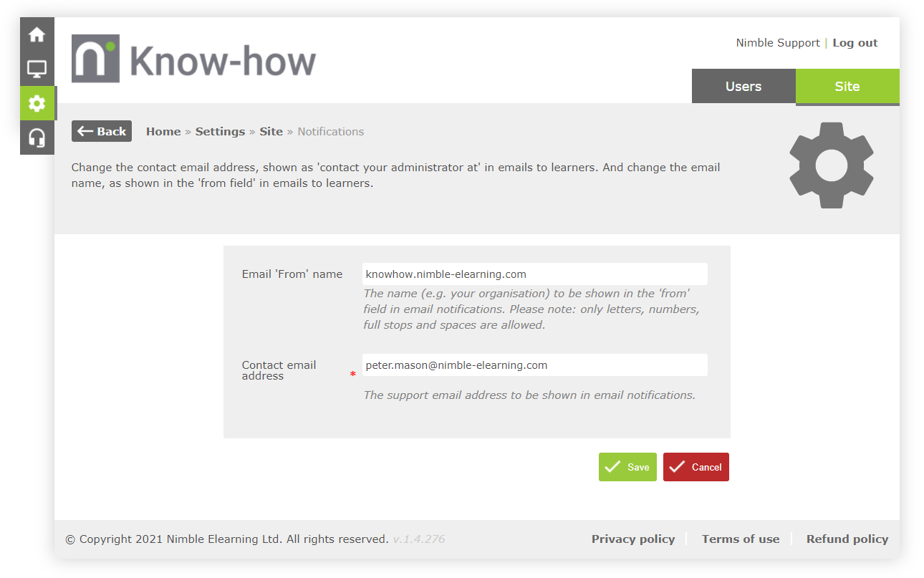Open the monitor courses icon in sidebar
Image resolution: width=924 pixels, height=578 pixels.
(x=37, y=69)
